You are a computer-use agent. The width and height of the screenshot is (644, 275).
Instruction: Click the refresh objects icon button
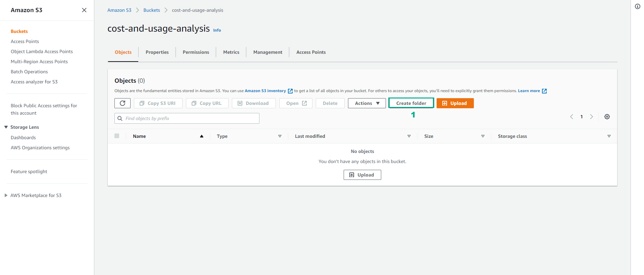point(122,103)
